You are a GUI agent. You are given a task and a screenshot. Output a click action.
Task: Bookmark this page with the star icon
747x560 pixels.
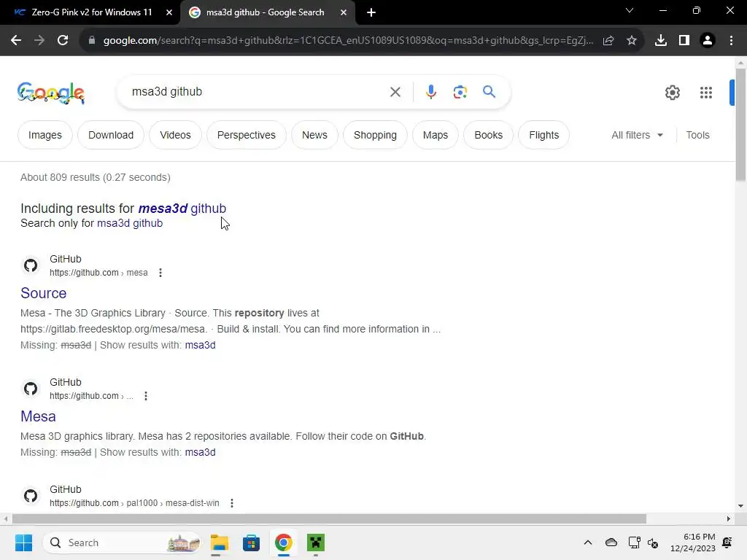tap(632, 41)
